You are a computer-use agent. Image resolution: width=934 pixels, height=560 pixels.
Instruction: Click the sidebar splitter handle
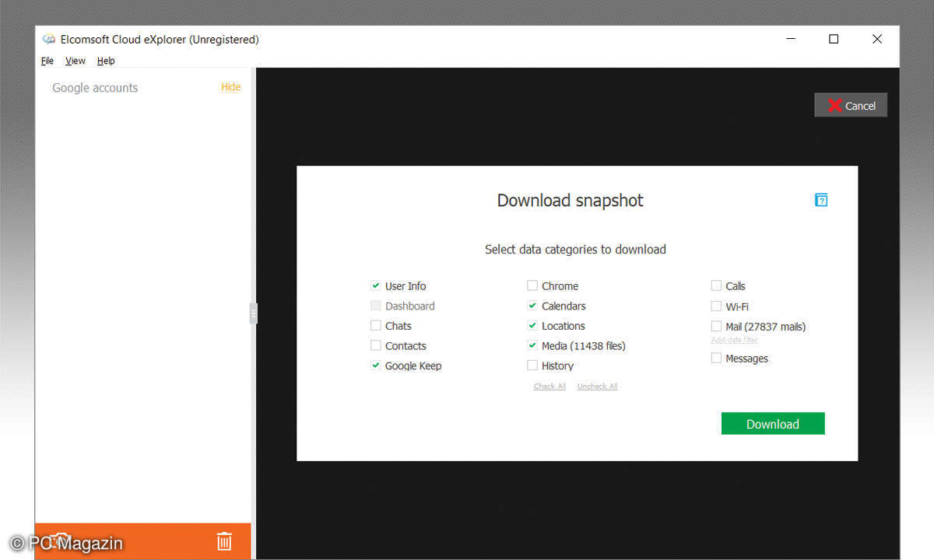point(254,313)
